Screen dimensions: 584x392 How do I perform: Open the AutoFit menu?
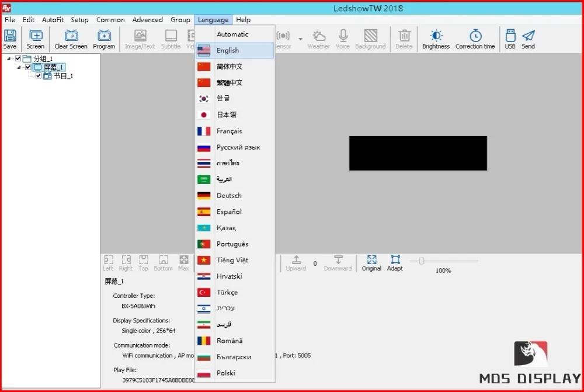pyautogui.click(x=53, y=20)
